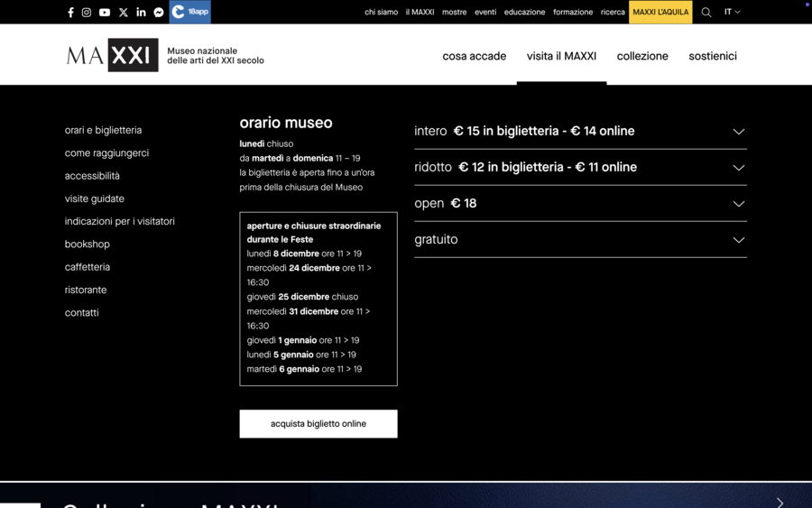The width and height of the screenshot is (812, 508).
Task: Open orari e biglietteria link
Action: 103,131
